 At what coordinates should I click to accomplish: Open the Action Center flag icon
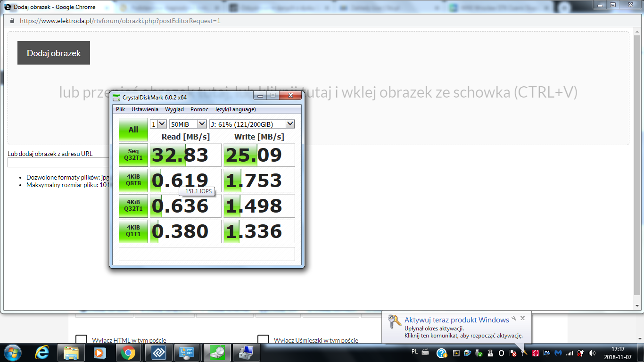coord(512,353)
